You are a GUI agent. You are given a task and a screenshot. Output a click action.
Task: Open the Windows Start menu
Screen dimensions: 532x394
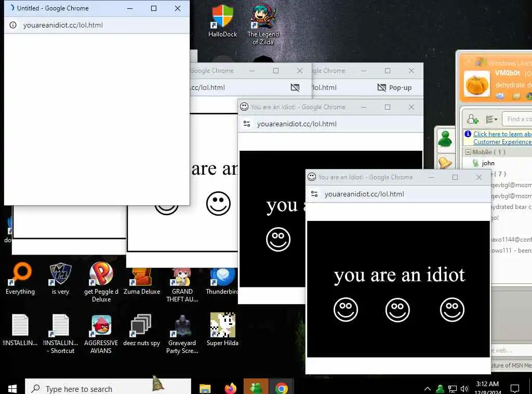12,388
